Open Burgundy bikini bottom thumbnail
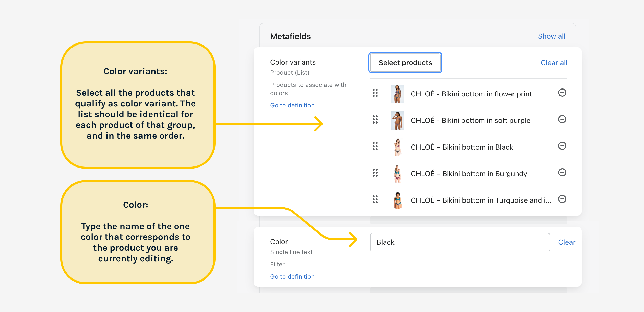The height and width of the screenshot is (312, 644). (x=397, y=174)
